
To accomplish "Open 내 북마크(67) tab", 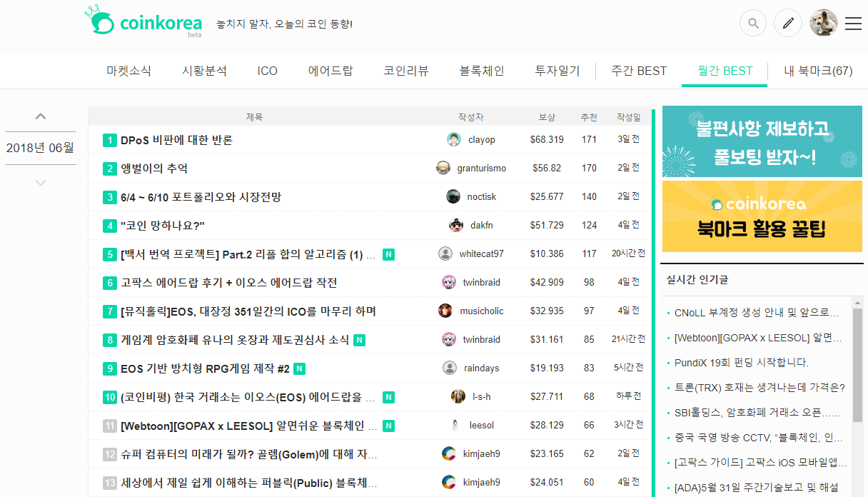I will click(x=818, y=71).
